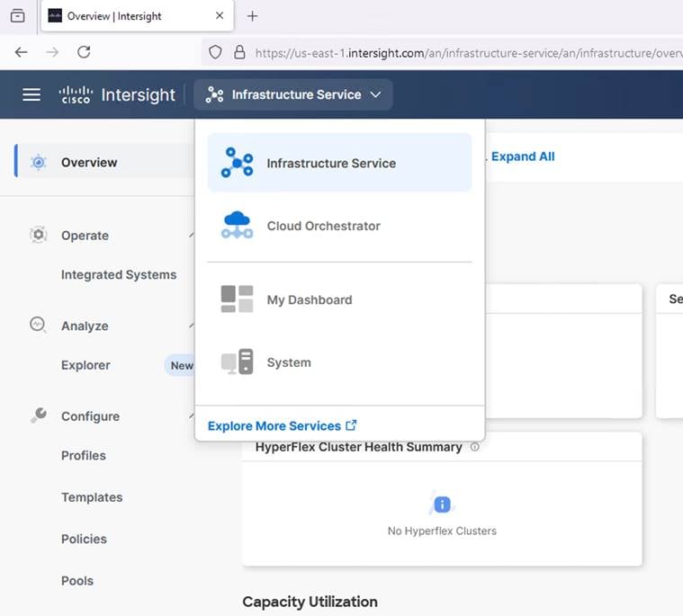Open the Profiles page
This screenshot has height=616, width=683.
pos(84,456)
